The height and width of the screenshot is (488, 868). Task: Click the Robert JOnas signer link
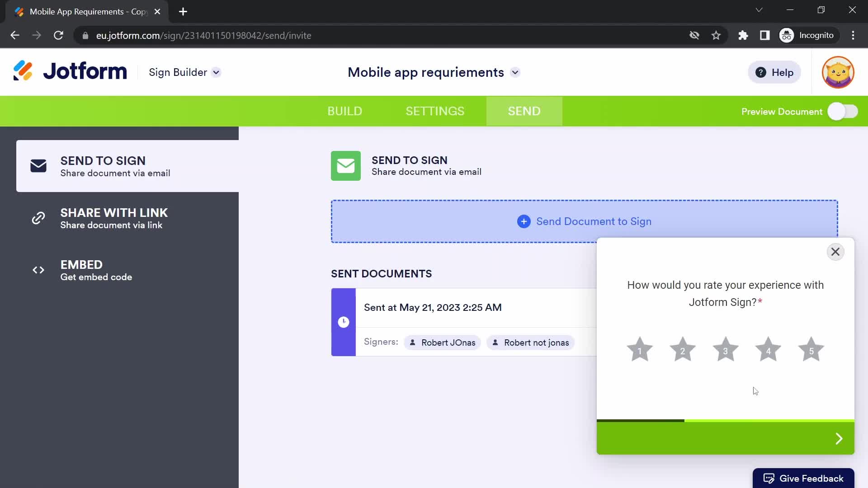click(441, 343)
